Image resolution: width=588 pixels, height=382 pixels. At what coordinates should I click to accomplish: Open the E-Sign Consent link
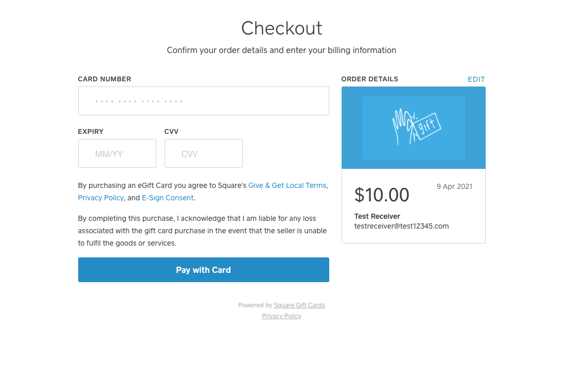coord(168,198)
